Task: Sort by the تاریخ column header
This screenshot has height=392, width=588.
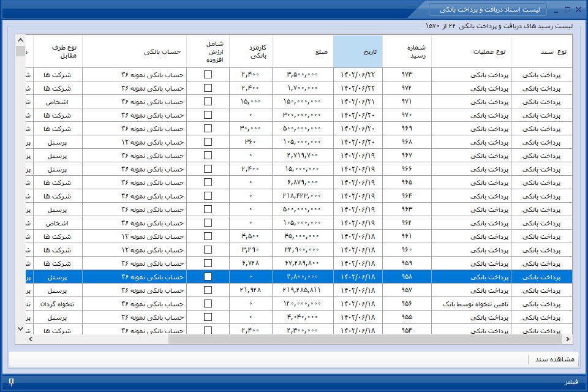Action: 358,52
